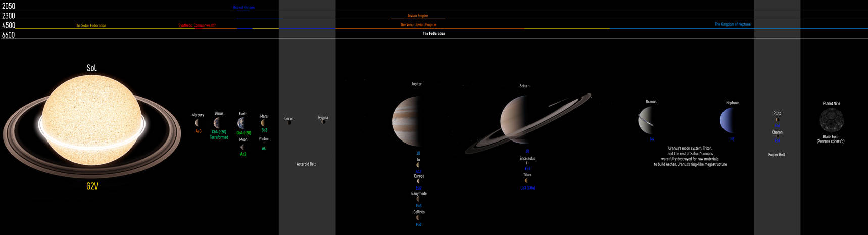This screenshot has width=868, height=235.
Task: Click the green 'Terraformed' label under Venus
Action: 219,137
